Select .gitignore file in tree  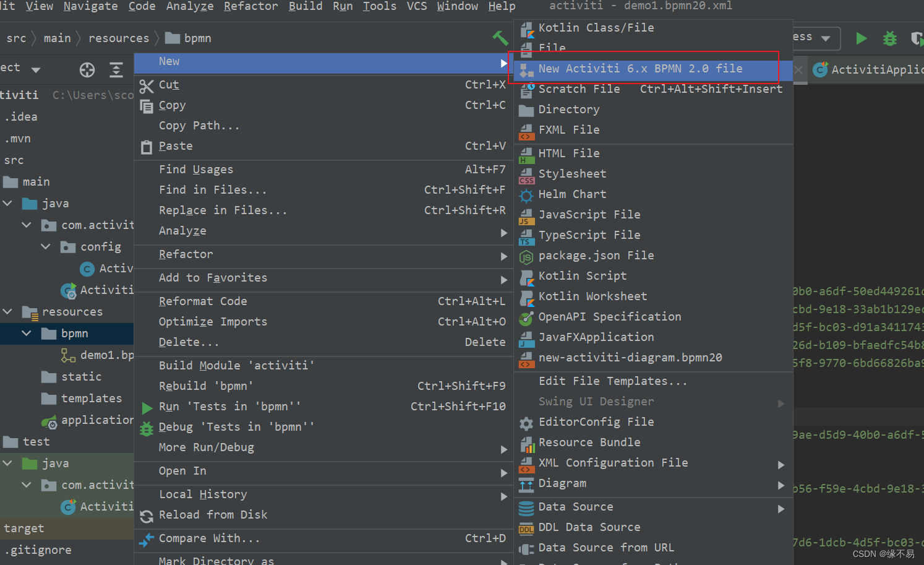click(x=38, y=550)
